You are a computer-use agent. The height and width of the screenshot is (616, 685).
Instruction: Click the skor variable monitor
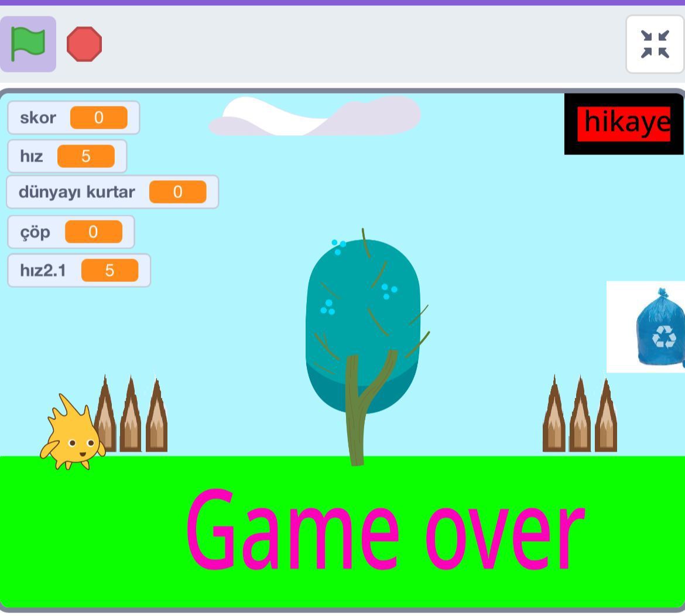coord(73,118)
